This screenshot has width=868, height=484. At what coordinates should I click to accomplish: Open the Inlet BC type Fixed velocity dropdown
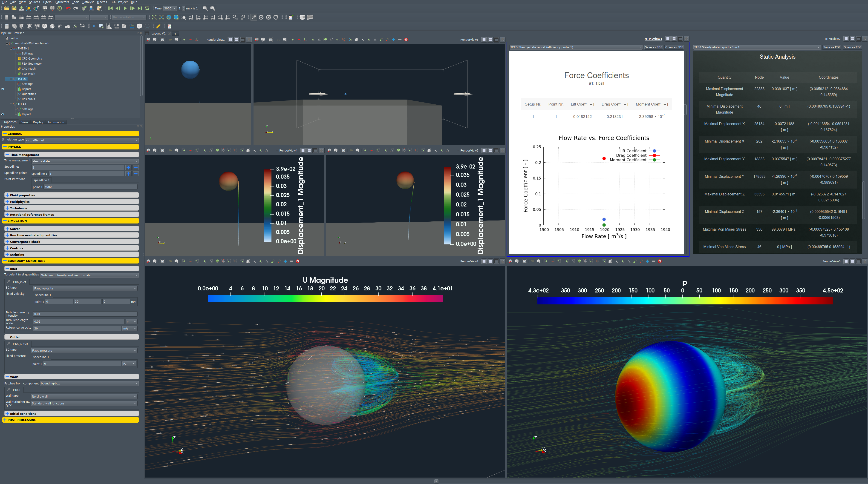click(x=85, y=288)
